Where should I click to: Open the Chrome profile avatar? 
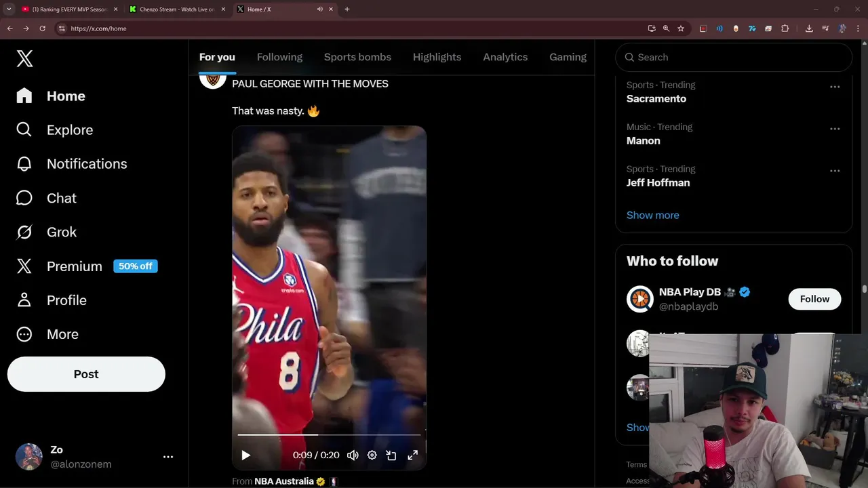[842, 28]
